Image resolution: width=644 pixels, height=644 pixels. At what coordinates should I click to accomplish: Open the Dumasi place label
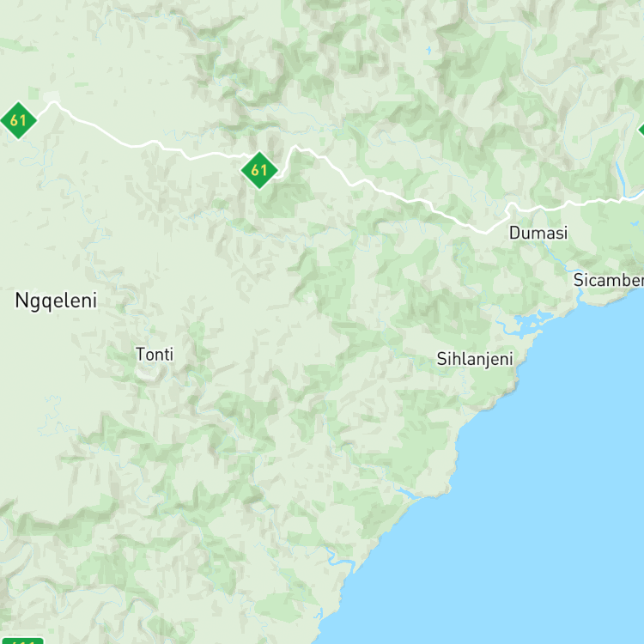538,233
